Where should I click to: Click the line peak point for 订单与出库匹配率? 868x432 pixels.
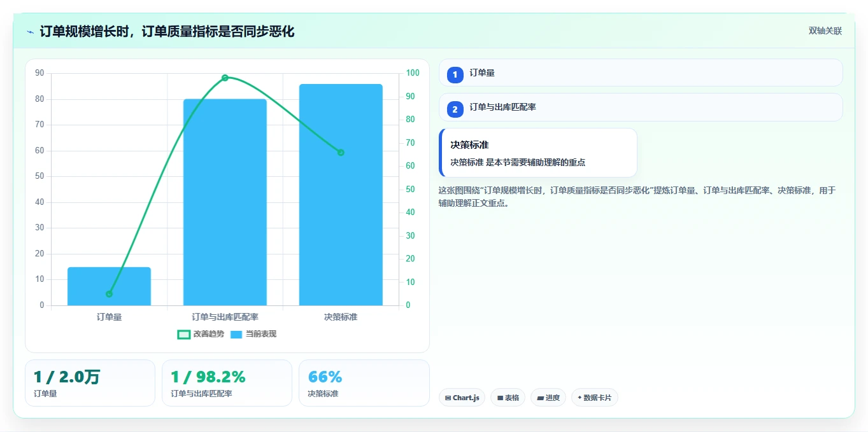tap(225, 78)
